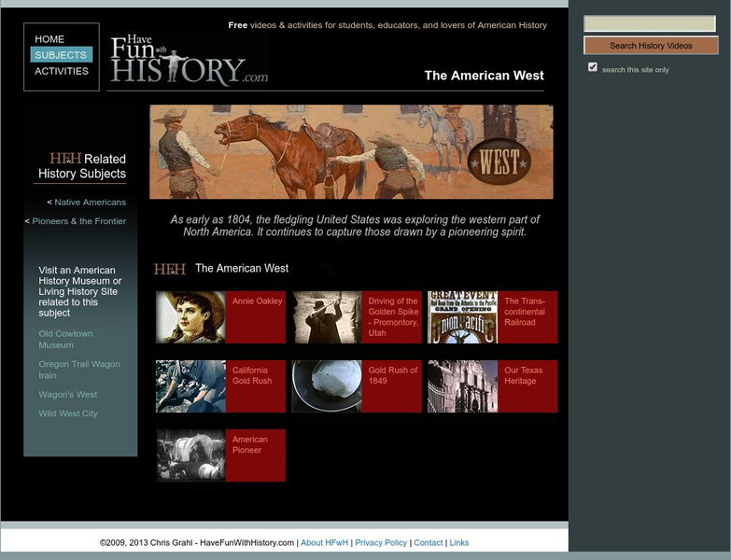
Task: Open the California Gold Rush title
Action: click(x=252, y=375)
